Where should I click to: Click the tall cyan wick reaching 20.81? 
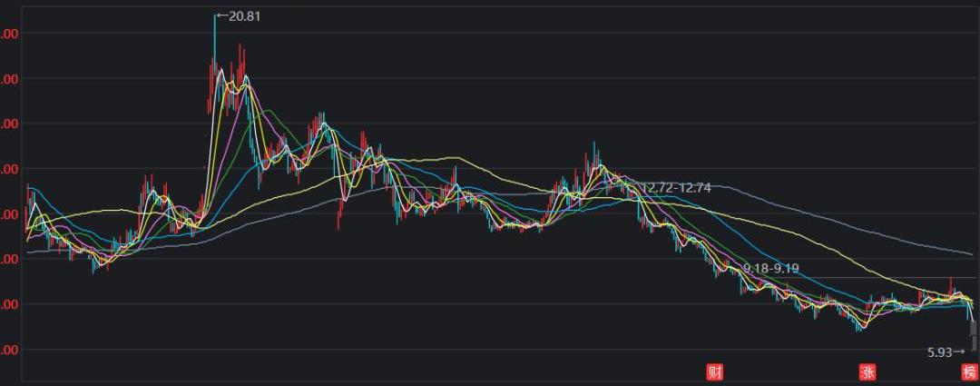(214, 36)
